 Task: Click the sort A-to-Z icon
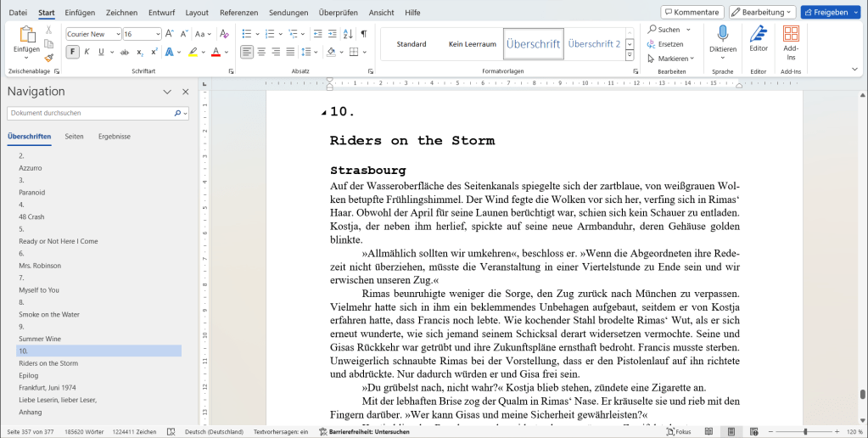coord(348,34)
